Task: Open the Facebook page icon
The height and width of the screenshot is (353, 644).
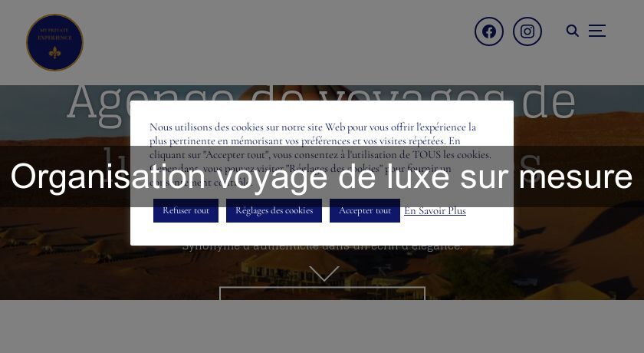Action: (x=489, y=31)
